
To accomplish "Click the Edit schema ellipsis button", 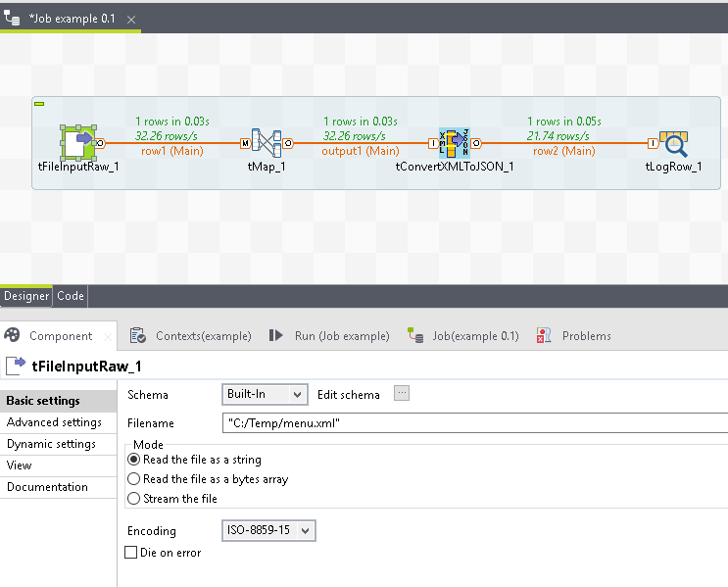I will [x=402, y=394].
